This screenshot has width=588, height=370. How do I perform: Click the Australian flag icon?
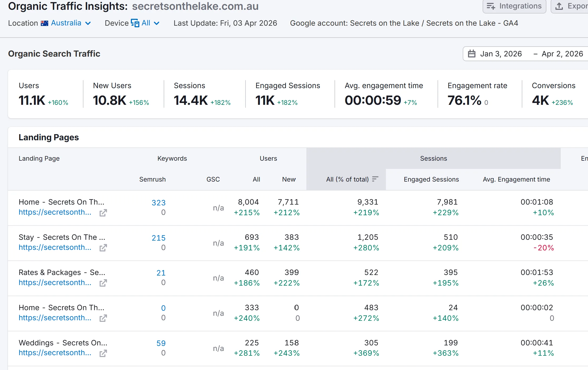tap(44, 23)
